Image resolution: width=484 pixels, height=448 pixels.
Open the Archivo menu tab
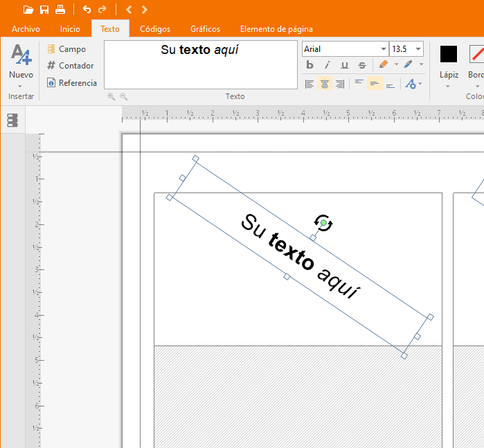[x=26, y=29]
